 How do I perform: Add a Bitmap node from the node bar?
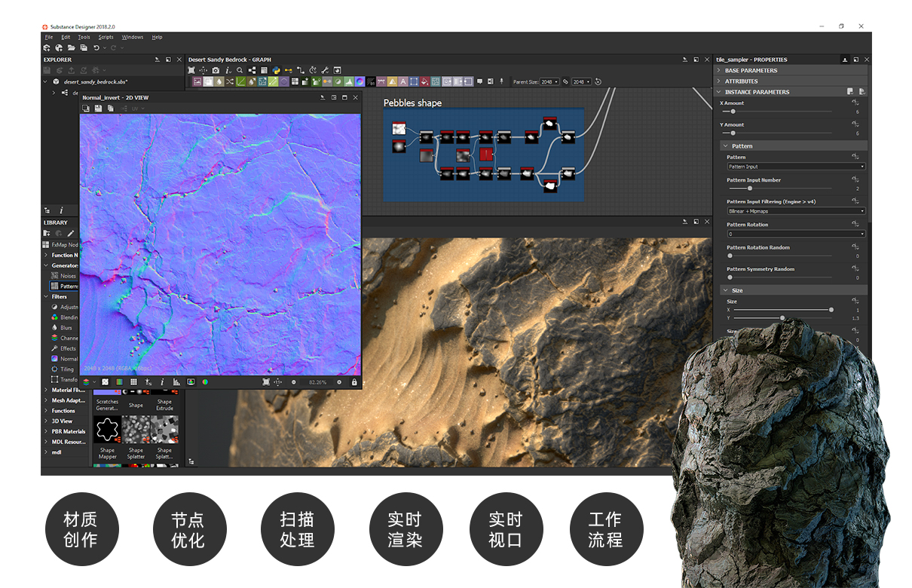[x=197, y=81]
